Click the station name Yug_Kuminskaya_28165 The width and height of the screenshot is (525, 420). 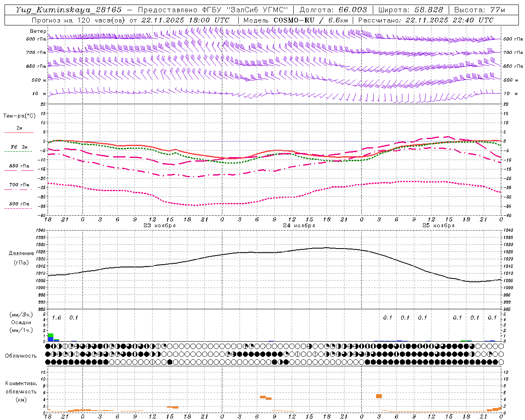pyautogui.click(x=68, y=10)
